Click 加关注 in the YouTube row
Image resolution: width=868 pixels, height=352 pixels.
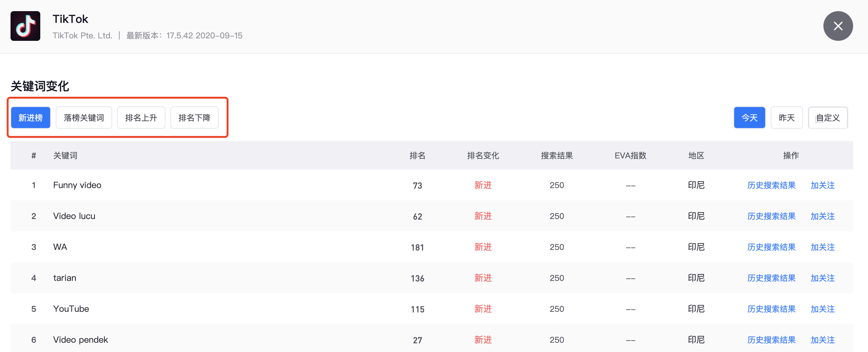click(822, 309)
